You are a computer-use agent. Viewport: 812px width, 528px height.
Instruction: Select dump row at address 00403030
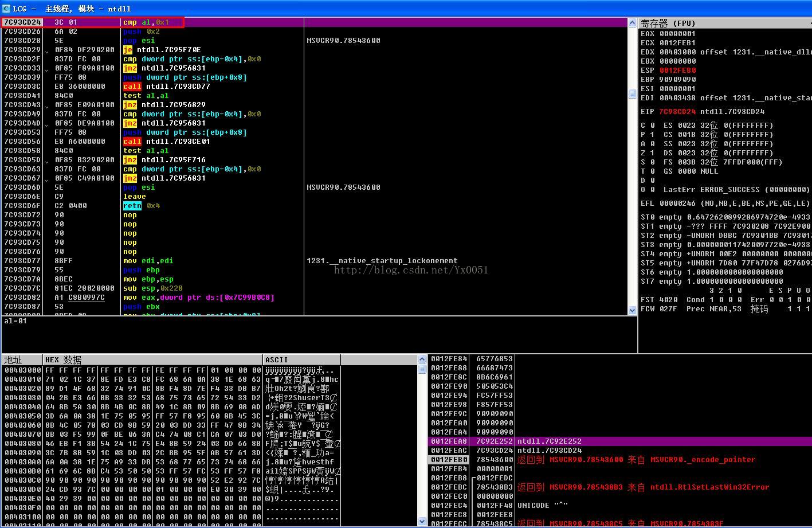pyautogui.click(x=171, y=398)
